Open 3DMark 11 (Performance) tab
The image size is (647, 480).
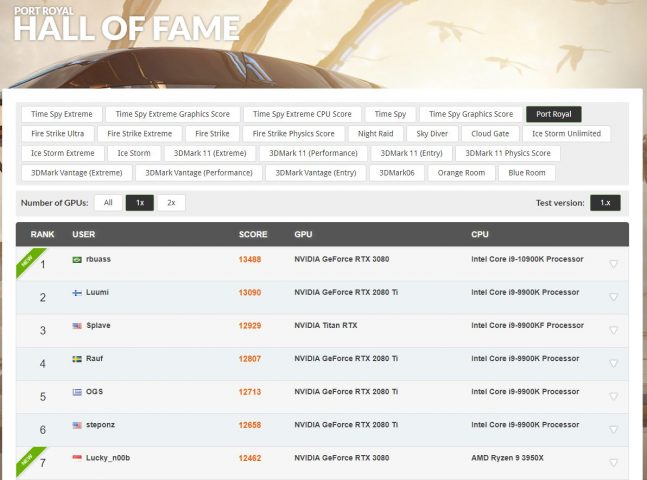[313, 153]
